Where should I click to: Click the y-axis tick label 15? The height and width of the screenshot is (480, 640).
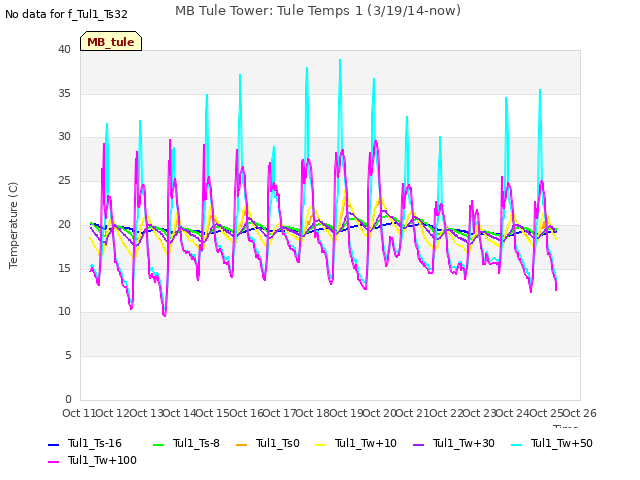64,268
